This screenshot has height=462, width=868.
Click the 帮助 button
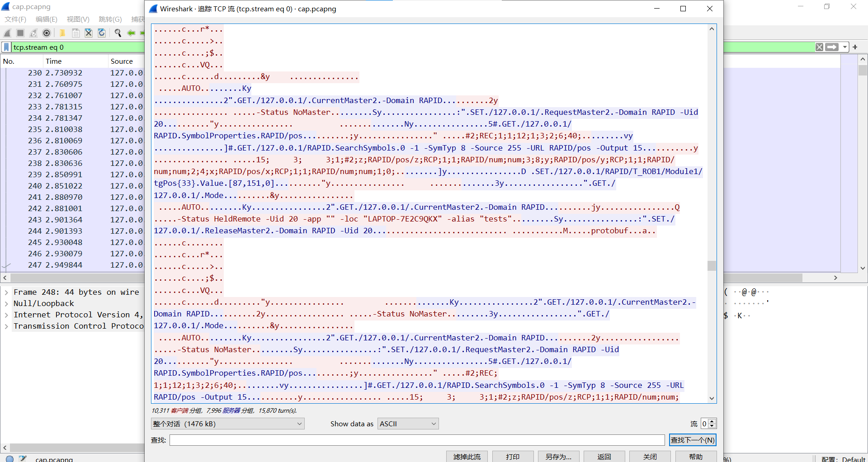click(695, 457)
